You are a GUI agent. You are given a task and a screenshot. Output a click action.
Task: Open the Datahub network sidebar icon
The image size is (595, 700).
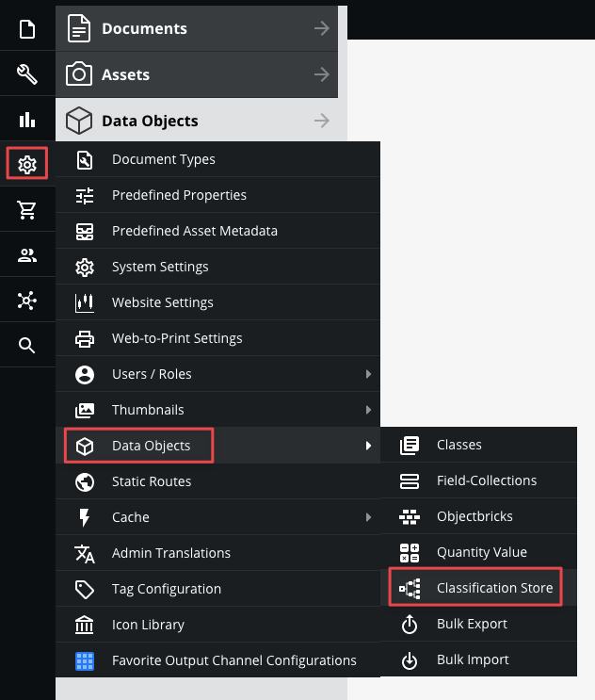click(27, 301)
